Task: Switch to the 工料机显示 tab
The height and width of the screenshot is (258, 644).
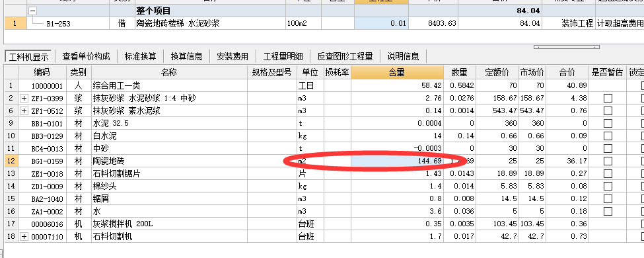Action: point(29,56)
